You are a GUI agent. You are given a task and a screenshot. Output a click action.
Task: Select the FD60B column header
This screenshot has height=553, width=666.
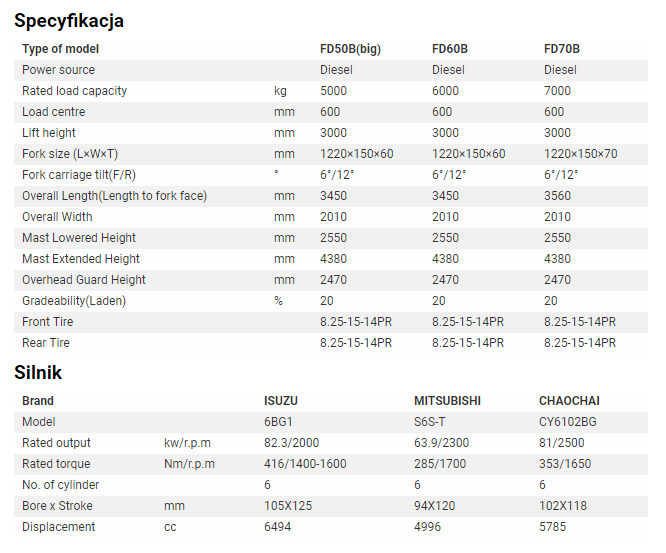click(450, 49)
